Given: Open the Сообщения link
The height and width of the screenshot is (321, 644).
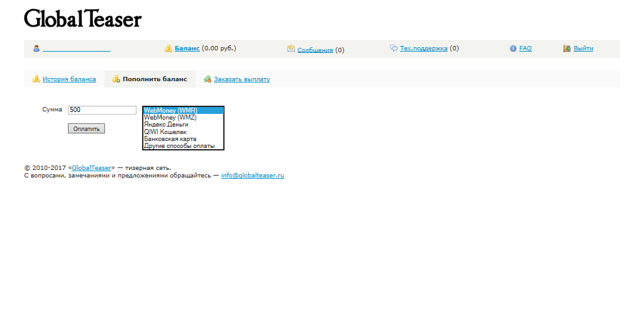Looking at the screenshot, I should coord(315,50).
